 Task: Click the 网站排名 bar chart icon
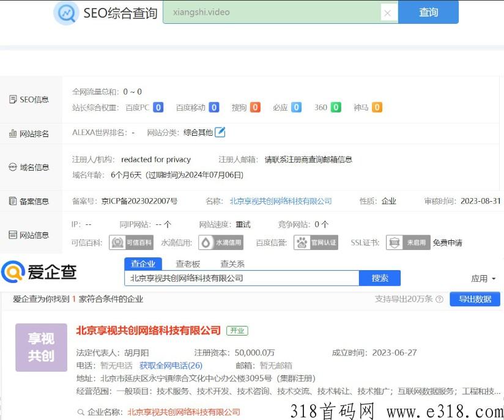[12, 133]
